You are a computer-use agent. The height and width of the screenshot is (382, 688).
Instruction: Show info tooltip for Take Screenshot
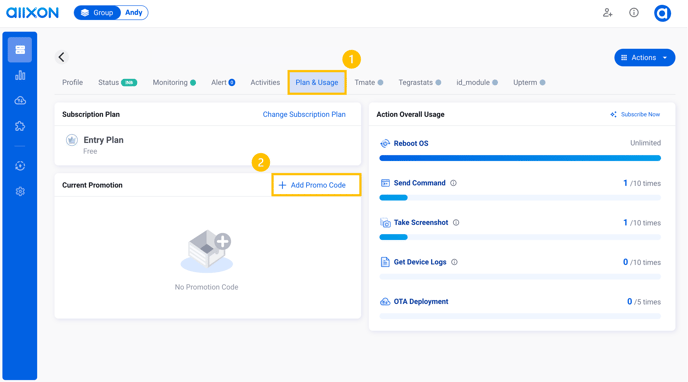(456, 223)
